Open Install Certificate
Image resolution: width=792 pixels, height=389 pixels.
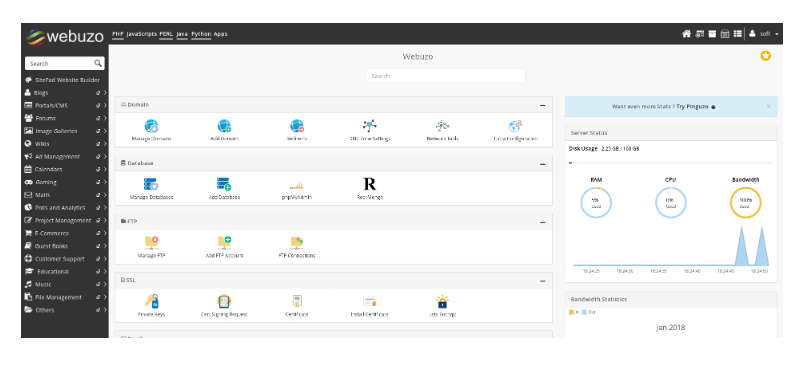(x=370, y=302)
